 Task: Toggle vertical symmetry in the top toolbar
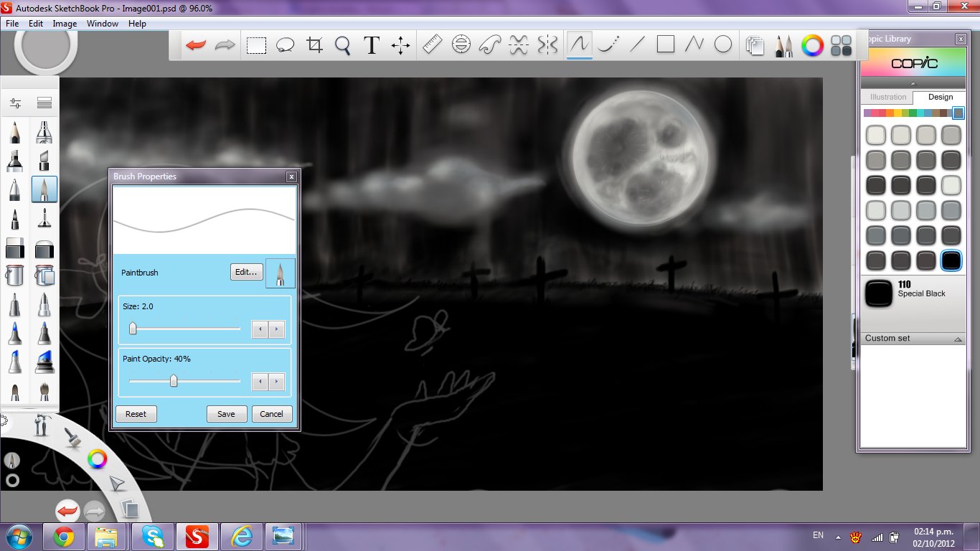[547, 44]
